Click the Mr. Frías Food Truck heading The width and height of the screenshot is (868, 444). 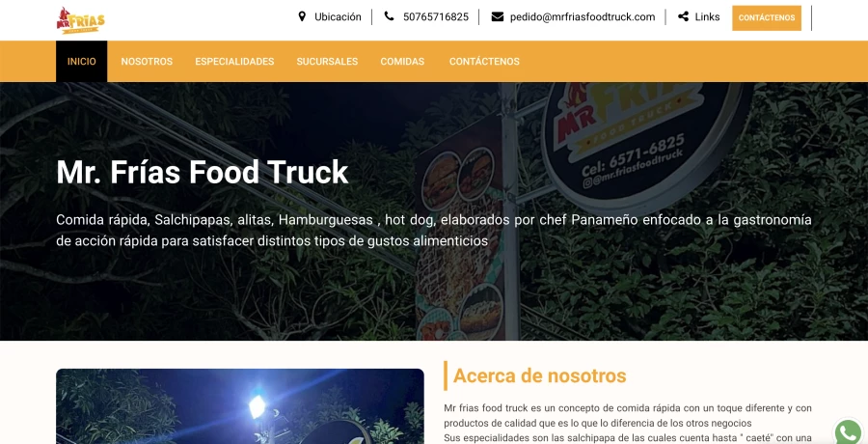point(203,172)
